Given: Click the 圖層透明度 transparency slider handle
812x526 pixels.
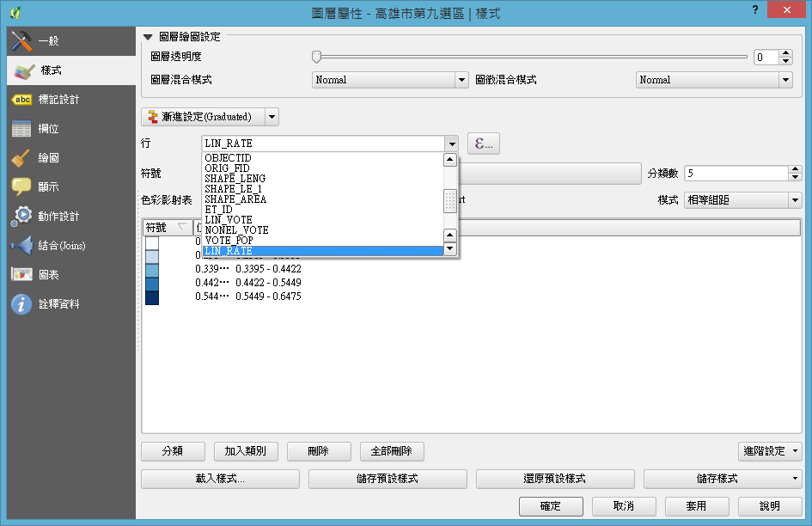Looking at the screenshot, I should [x=316, y=57].
